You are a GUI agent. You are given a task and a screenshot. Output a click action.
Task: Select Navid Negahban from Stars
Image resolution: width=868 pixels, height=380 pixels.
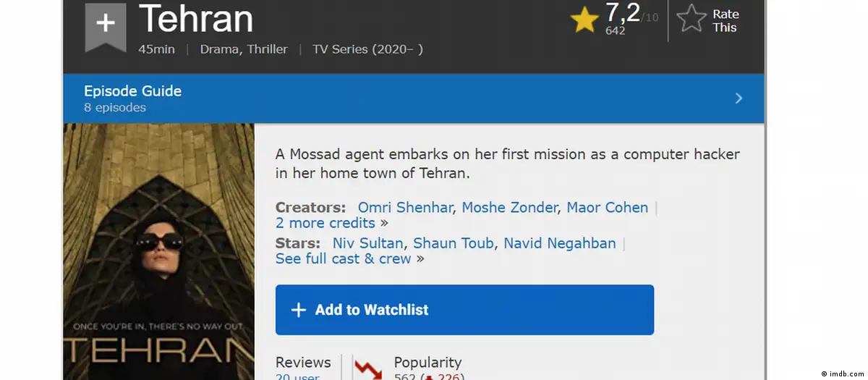[559, 243]
